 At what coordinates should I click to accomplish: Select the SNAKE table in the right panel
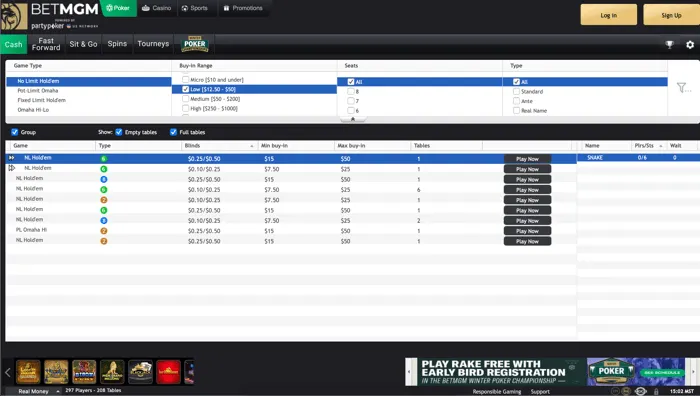pyautogui.click(x=638, y=158)
